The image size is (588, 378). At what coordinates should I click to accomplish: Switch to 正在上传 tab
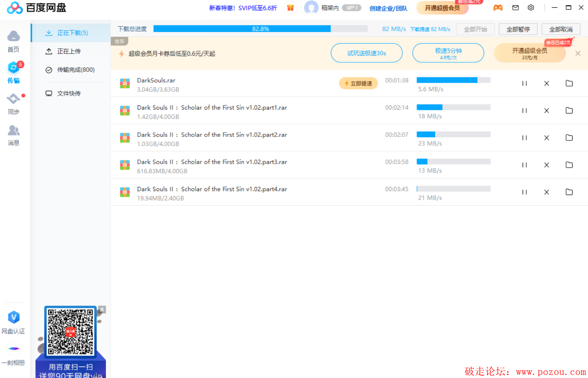[x=71, y=51]
